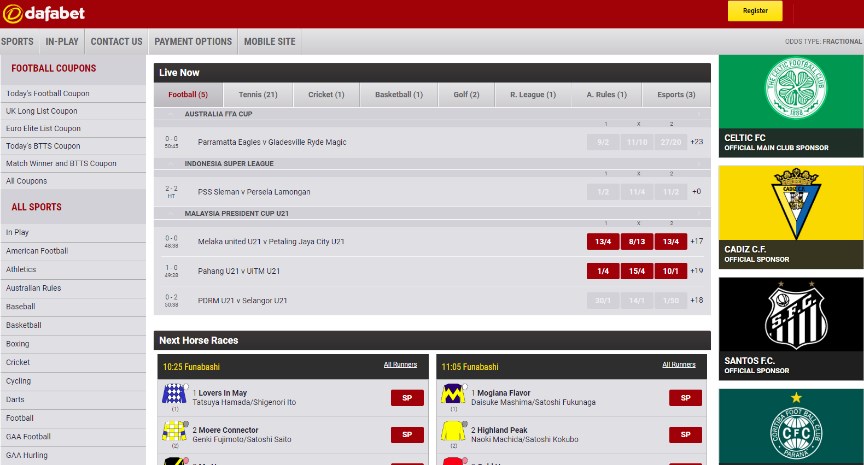
Task: Bet 13/4 on Melaka united U21 home win
Action: tap(603, 241)
